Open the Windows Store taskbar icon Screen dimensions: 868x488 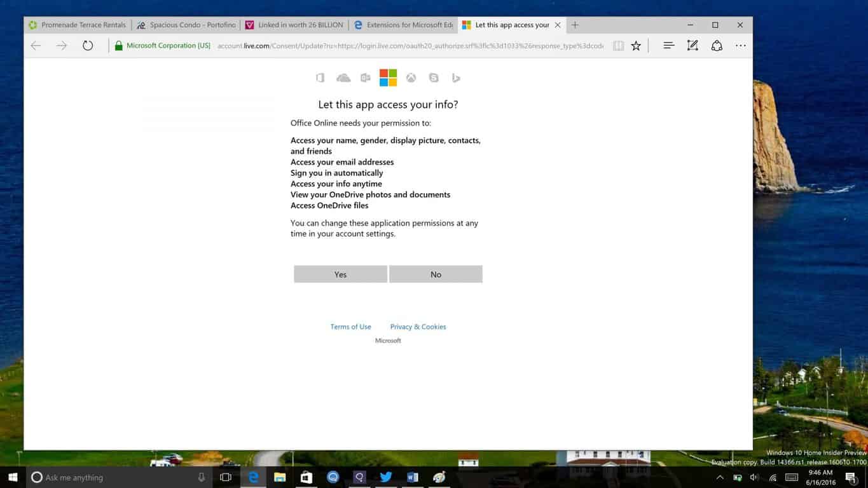[x=307, y=477]
